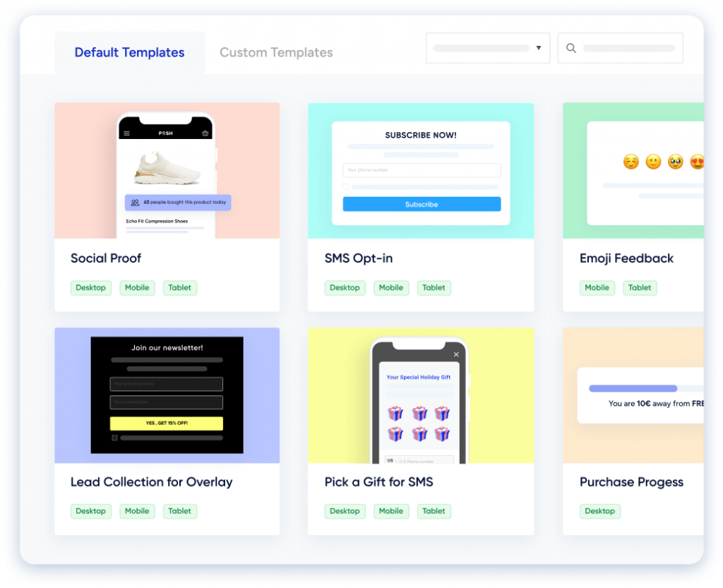Click the hamburger menu icon on POSH phone mockup
Screen dimensions: 723x588
(126, 133)
